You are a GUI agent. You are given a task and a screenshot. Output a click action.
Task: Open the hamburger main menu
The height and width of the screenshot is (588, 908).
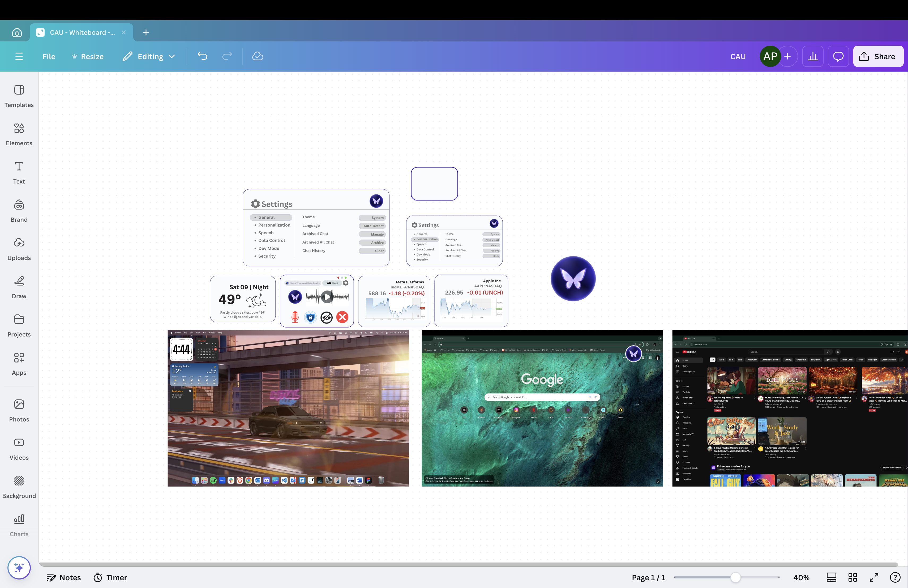click(19, 57)
